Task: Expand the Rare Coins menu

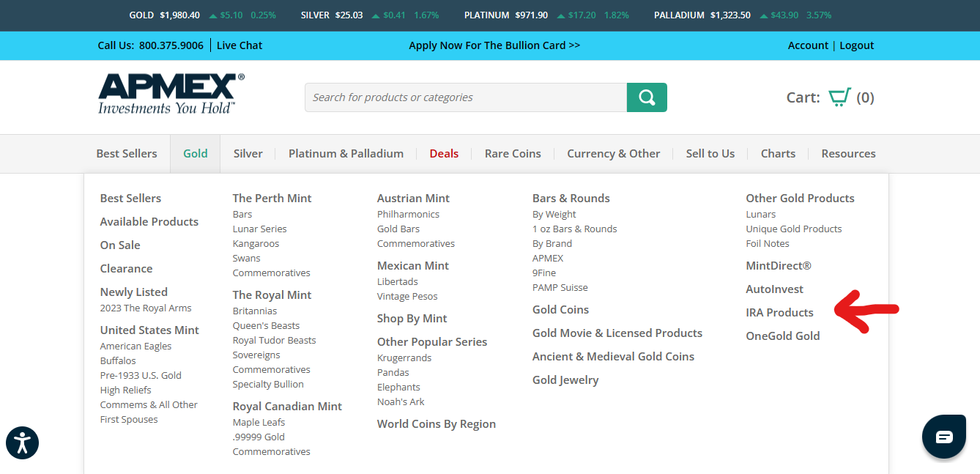Action: point(513,154)
